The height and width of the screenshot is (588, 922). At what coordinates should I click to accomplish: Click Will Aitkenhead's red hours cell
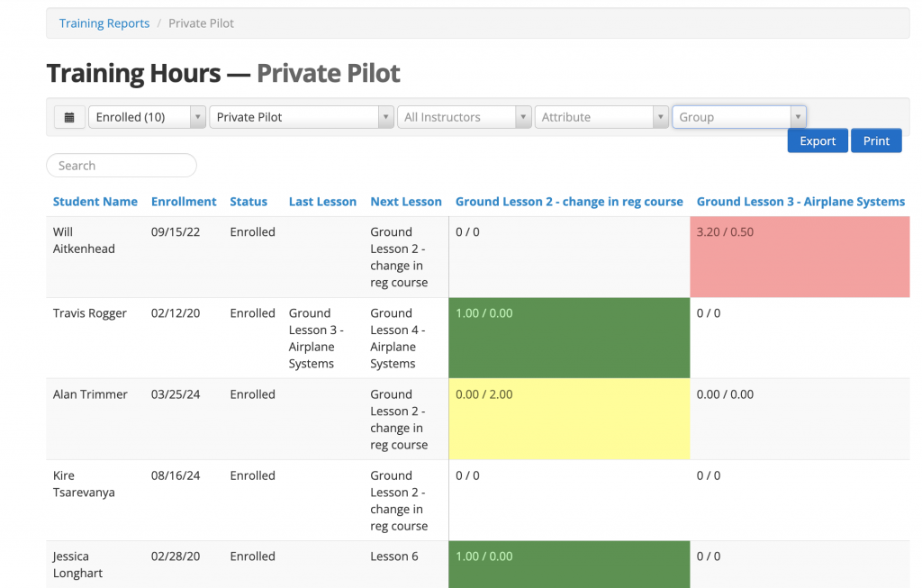coord(800,257)
